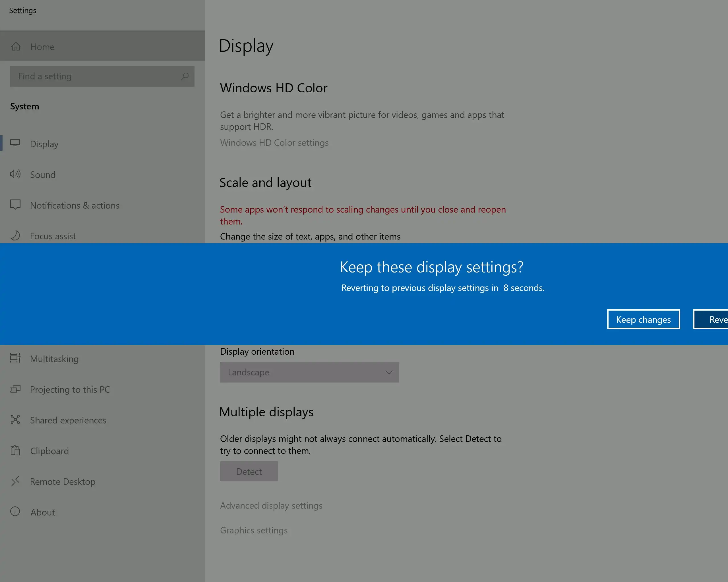Click the Shared experiences icon
Image resolution: width=728 pixels, height=582 pixels.
tap(15, 420)
